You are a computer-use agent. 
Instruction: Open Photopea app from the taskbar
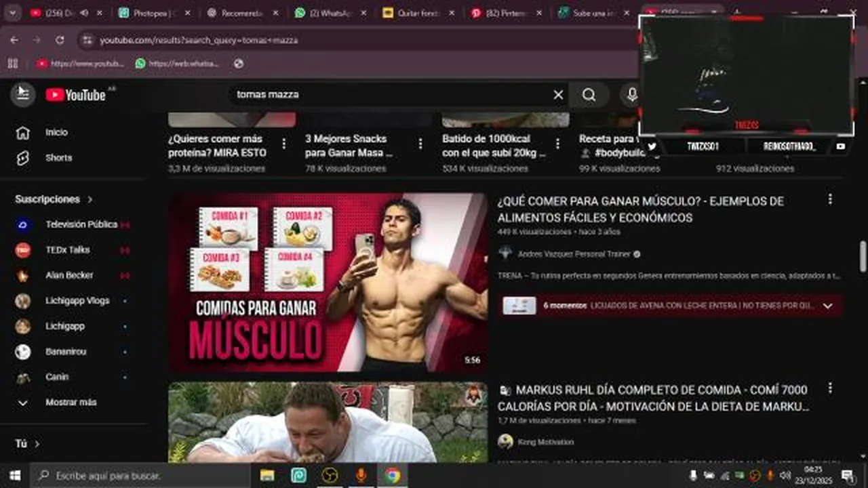(x=299, y=476)
